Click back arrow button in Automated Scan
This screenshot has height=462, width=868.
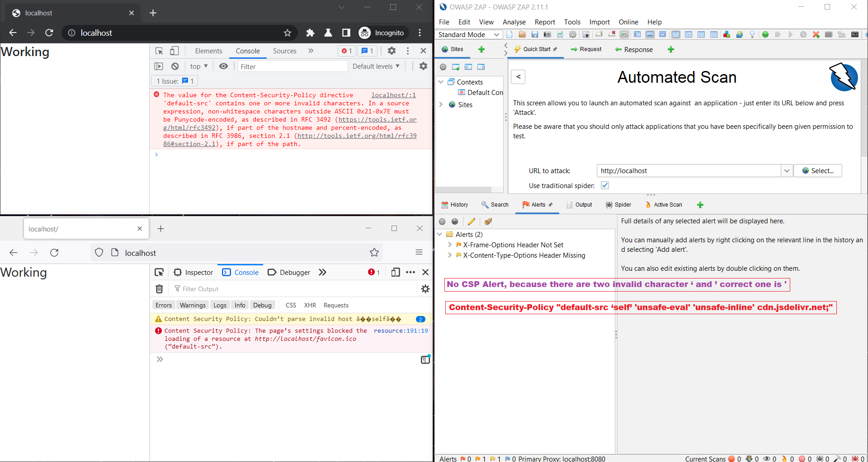[x=518, y=77]
